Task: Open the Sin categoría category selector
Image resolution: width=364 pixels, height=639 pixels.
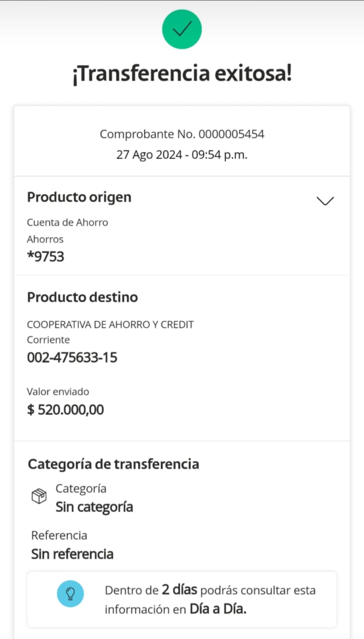Action: (x=94, y=507)
